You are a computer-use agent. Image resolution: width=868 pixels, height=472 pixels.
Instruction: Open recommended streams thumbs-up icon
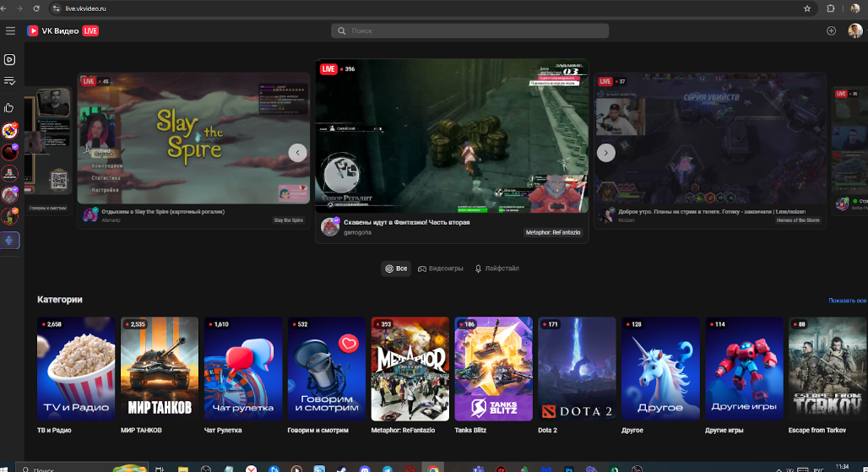click(9, 108)
